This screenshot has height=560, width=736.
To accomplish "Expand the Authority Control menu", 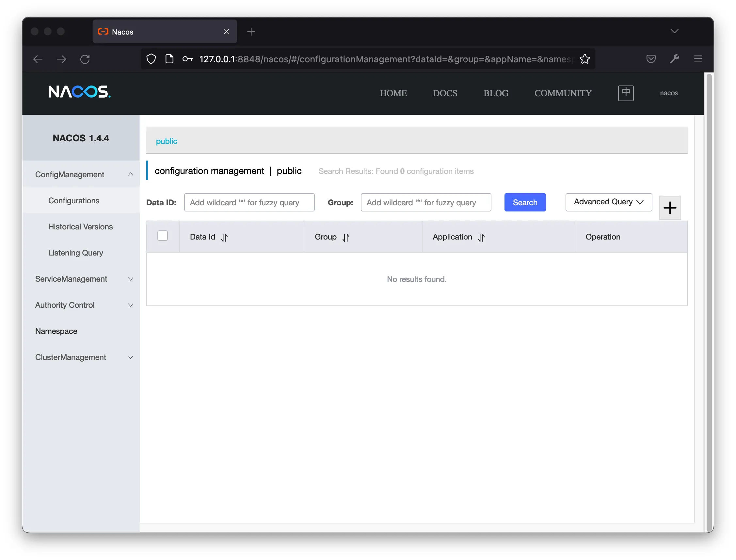I will 81,305.
